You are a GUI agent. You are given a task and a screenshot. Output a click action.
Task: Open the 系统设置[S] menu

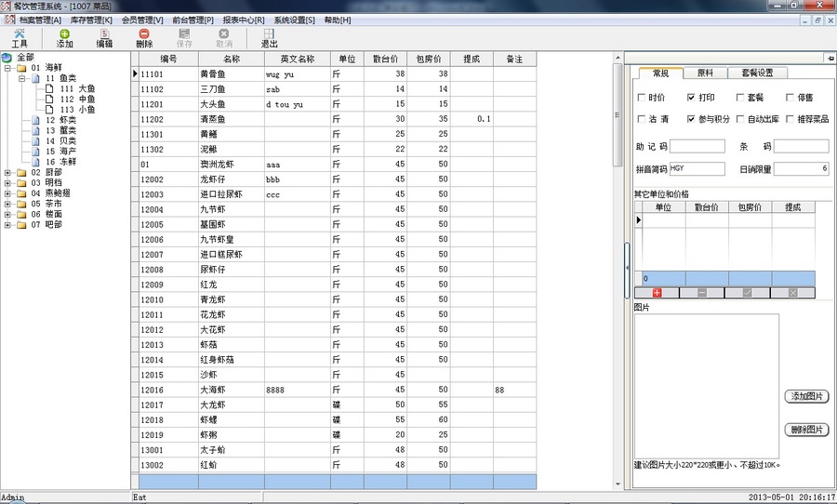[294, 20]
